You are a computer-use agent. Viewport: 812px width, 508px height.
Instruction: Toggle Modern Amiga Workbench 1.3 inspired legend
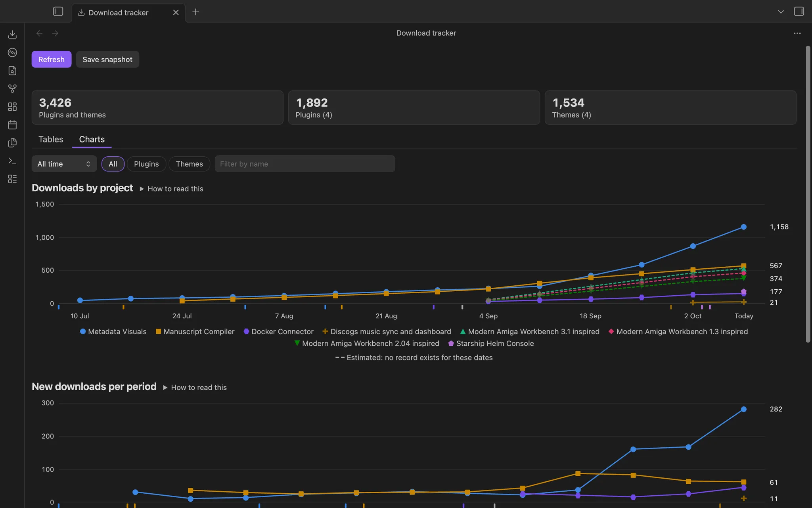tap(678, 332)
